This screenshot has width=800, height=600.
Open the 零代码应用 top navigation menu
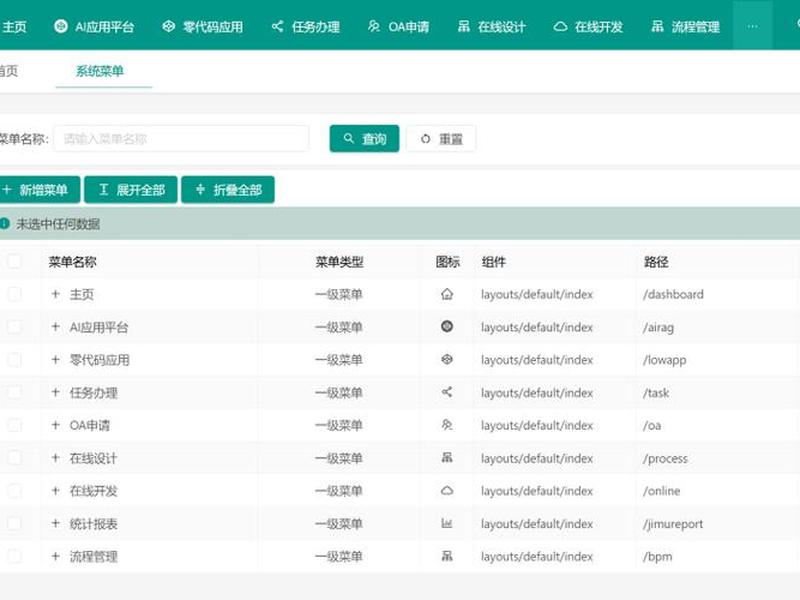(203, 27)
